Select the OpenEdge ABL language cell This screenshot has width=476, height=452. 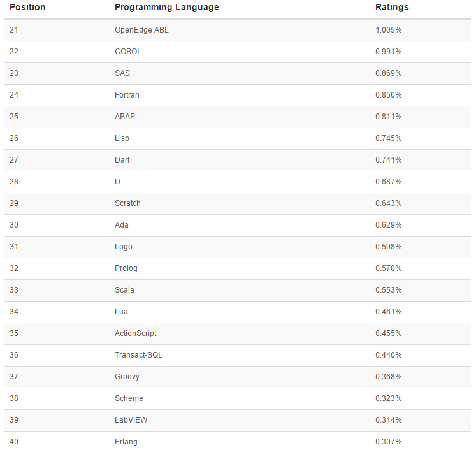tap(141, 30)
